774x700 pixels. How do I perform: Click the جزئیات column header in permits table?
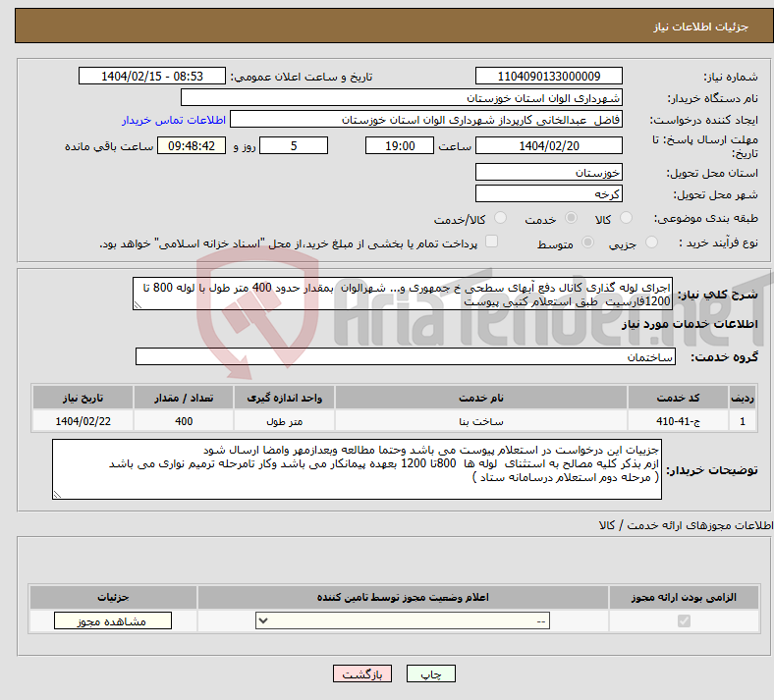[113, 597]
